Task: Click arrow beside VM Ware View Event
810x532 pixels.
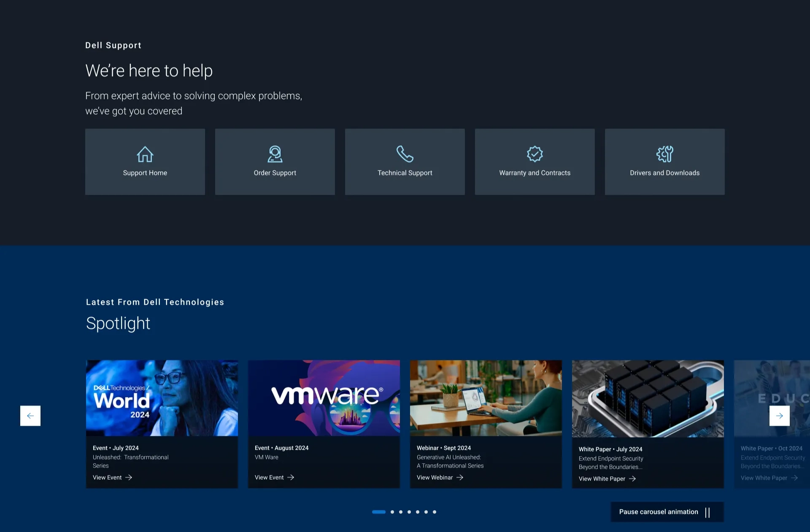Action: point(291,478)
